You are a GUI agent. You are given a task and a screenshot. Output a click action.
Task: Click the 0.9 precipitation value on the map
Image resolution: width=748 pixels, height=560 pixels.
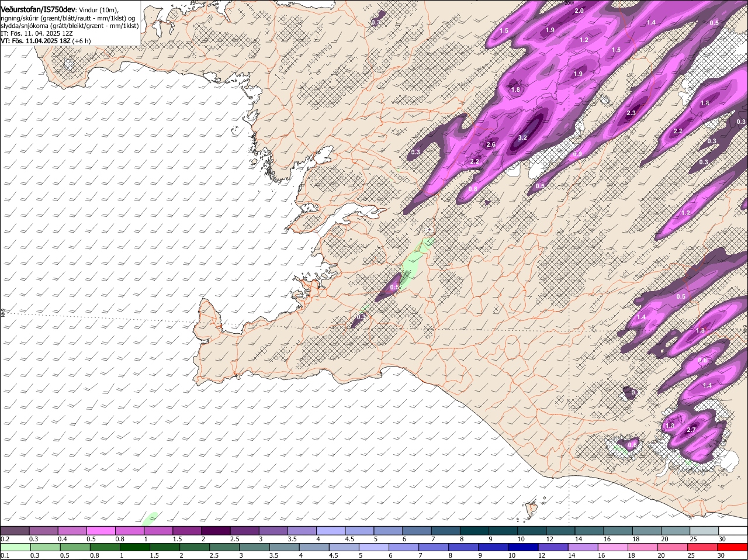coord(577,154)
